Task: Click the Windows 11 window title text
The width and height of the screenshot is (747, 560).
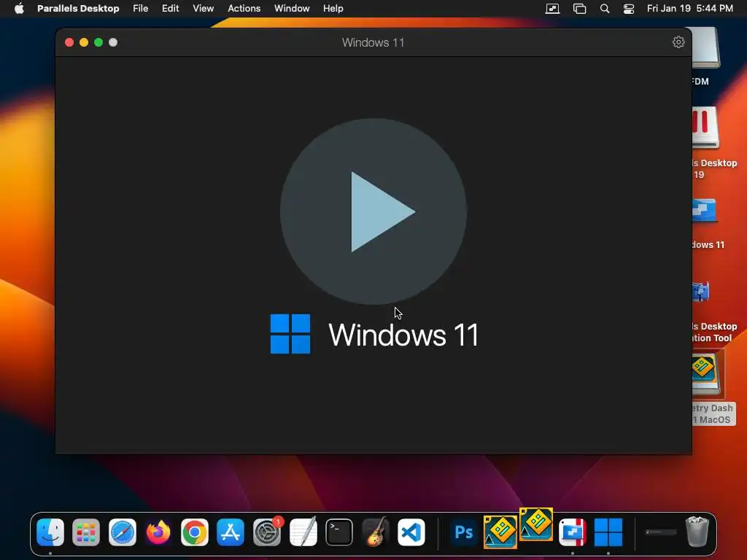Action: [373, 42]
